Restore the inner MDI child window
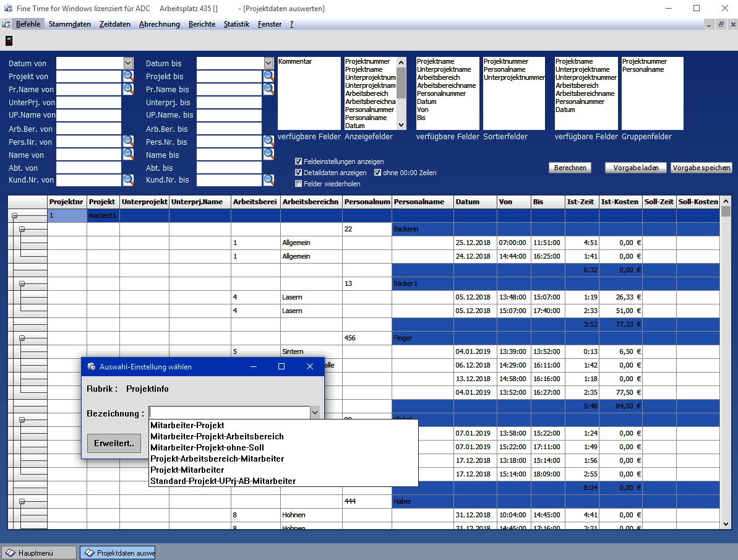The height and width of the screenshot is (560, 738). (721, 25)
